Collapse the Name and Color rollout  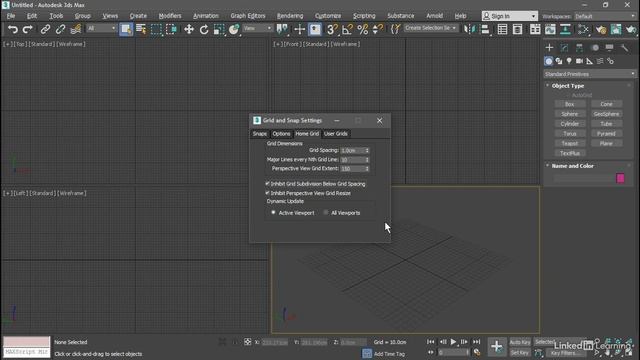click(572, 166)
